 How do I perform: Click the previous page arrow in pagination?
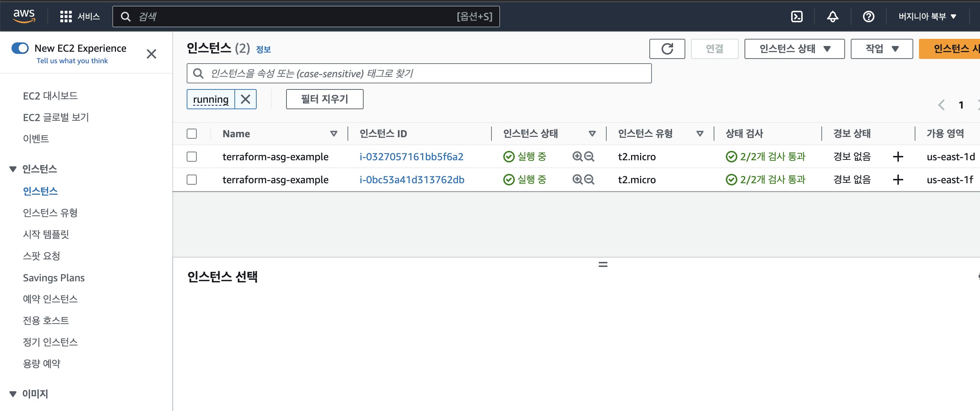[x=941, y=105]
